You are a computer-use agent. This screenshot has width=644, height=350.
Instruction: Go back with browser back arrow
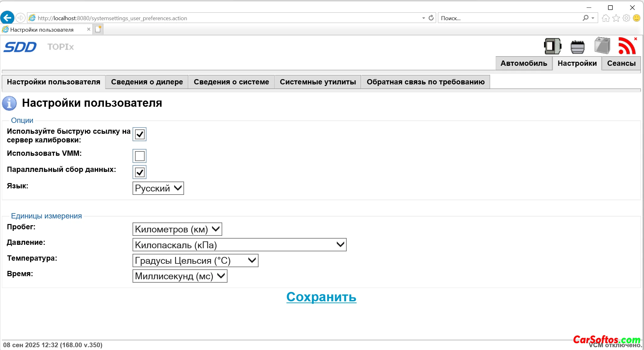tap(7, 18)
